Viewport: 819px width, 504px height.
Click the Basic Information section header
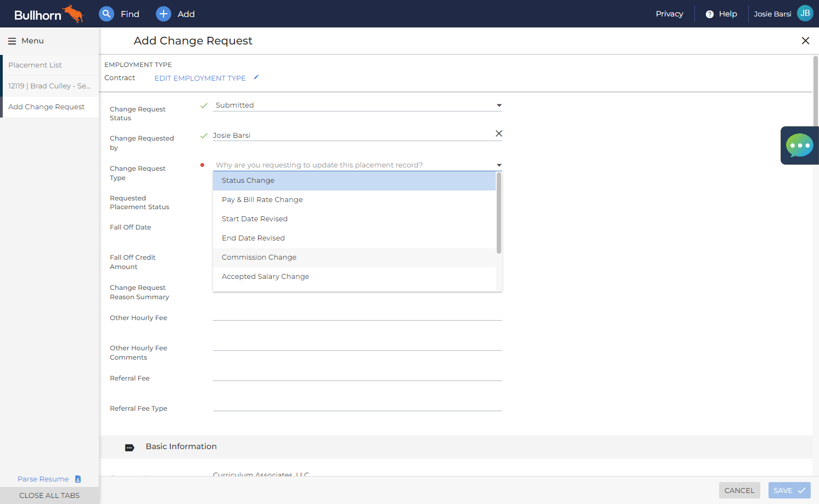coord(456,447)
